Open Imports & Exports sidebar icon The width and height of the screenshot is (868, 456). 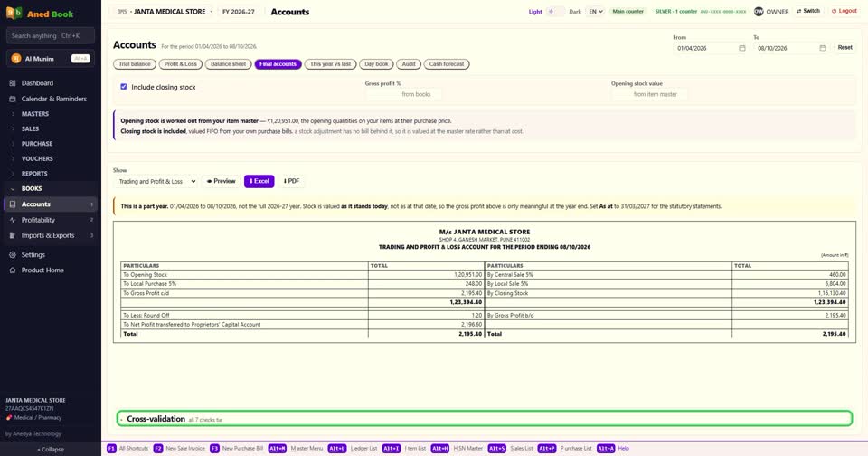12,235
